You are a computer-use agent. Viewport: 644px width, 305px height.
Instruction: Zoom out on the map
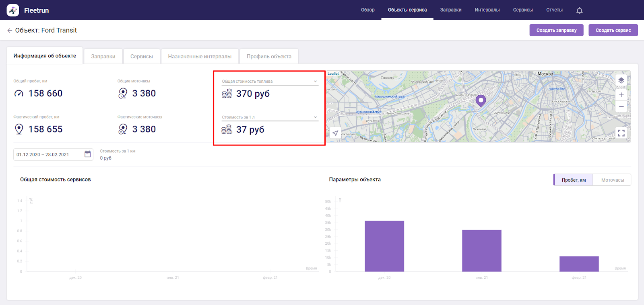tap(621, 106)
